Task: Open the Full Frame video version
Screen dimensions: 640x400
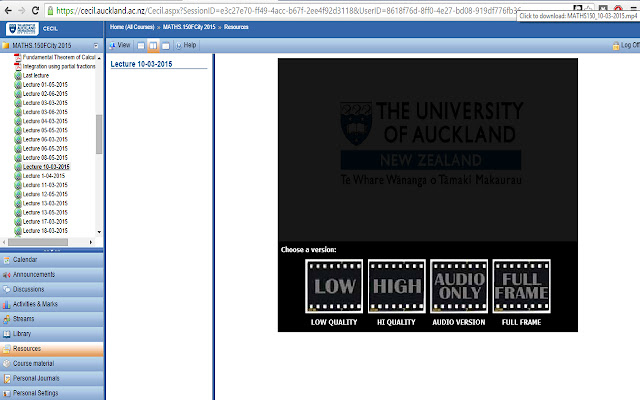Action: [x=522, y=287]
